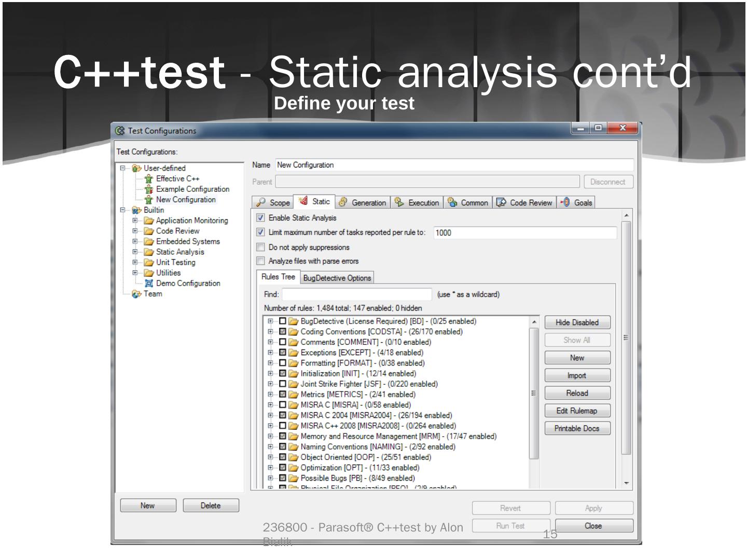Click the Example Configuration item icon
The image size is (747, 560).
click(x=149, y=189)
